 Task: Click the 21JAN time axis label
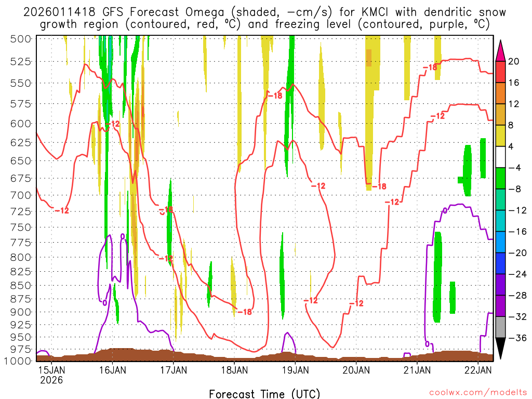point(417,370)
